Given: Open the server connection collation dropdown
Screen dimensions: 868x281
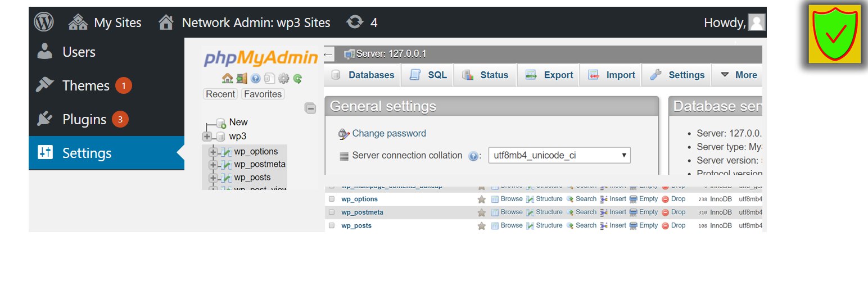Looking at the screenshot, I should coord(559,155).
